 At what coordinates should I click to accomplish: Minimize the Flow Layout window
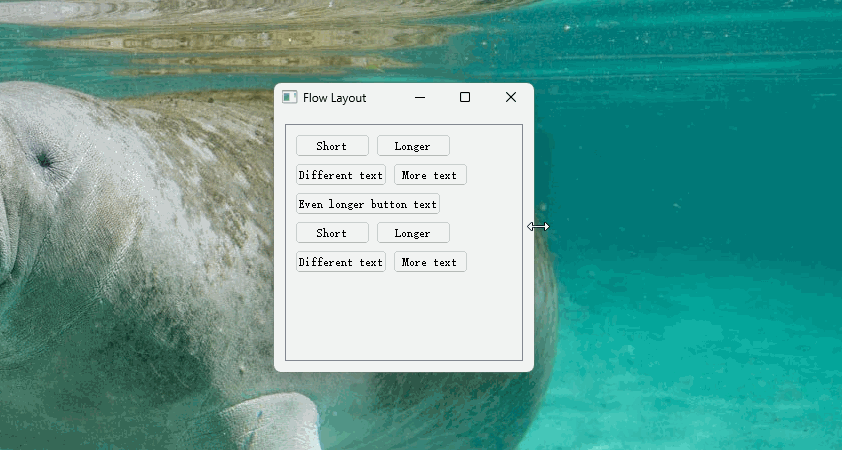click(x=420, y=97)
